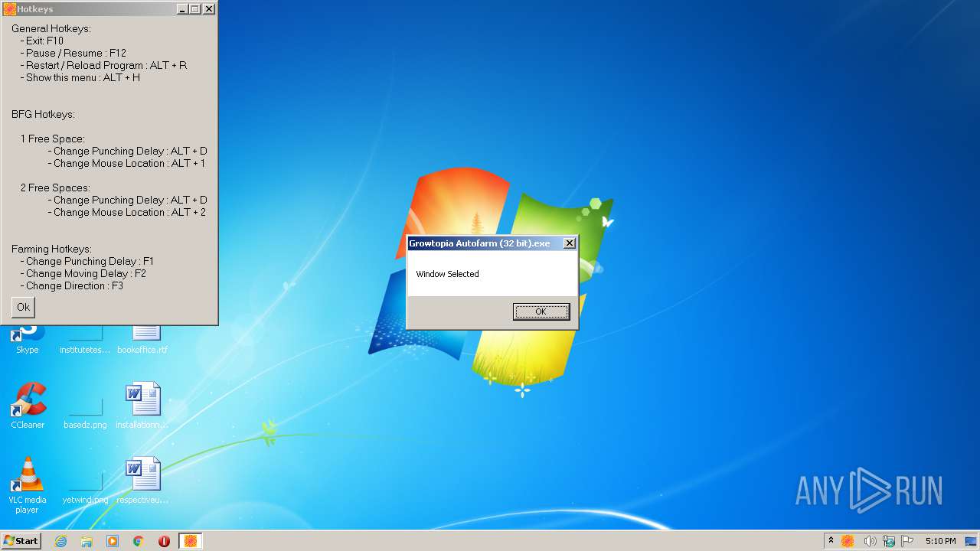This screenshot has width=980, height=551.
Task: Open Windows Explorer from taskbar
Action: click(x=87, y=541)
